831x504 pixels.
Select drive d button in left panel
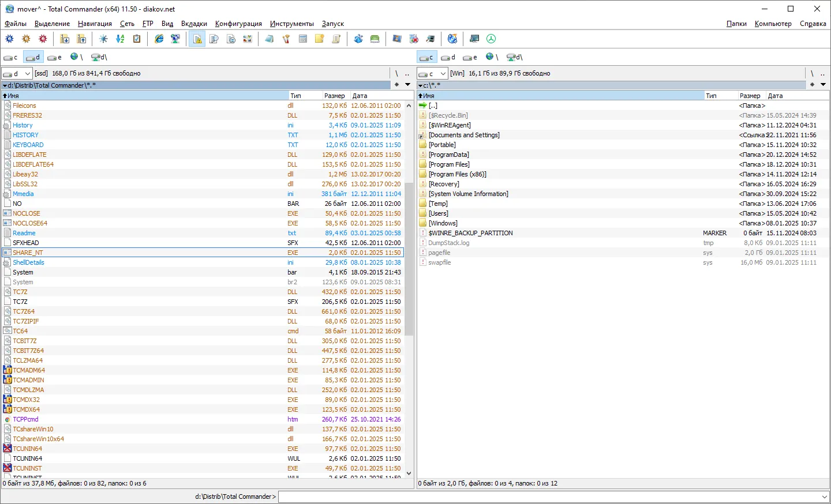click(33, 57)
